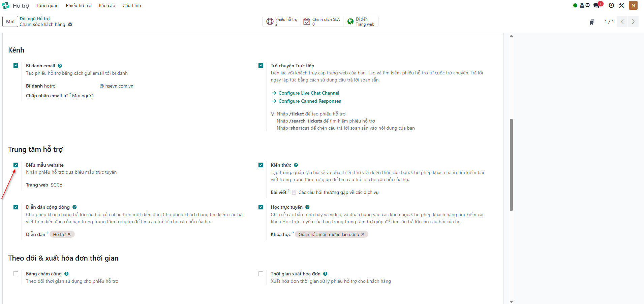
Task: Click the Mới button
Action: [x=10, y=22]
